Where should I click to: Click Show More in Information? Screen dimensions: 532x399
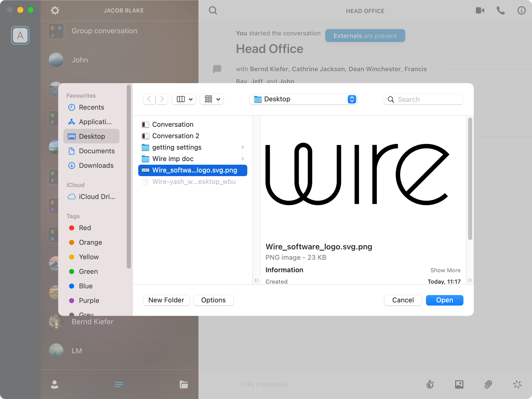pos(445,270)
